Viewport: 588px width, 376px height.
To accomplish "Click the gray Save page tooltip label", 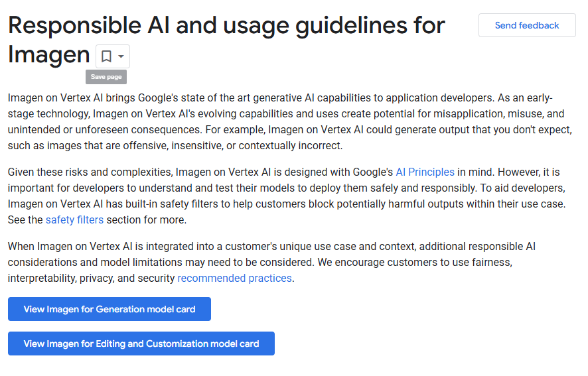I will (x=106, y=77).
